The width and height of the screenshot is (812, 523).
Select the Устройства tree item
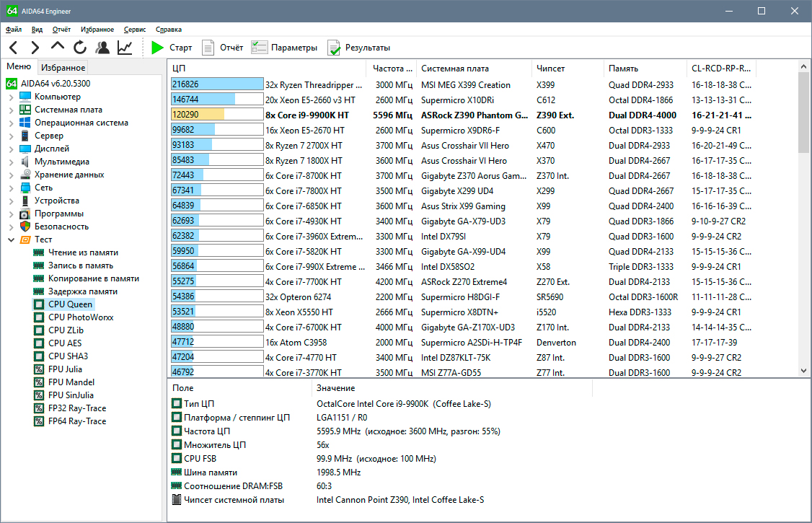tap(50, 201)
